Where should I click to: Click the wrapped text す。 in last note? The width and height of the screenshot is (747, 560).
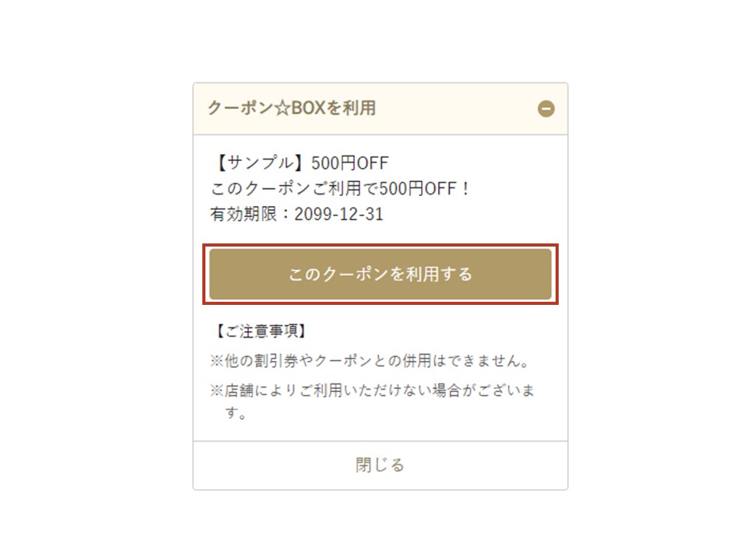236,414
